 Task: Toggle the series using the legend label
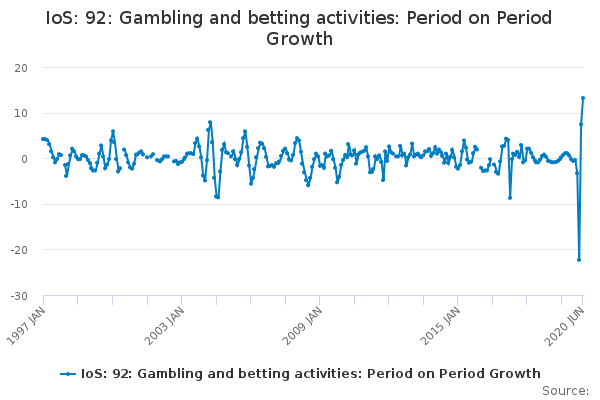[311, 373]
